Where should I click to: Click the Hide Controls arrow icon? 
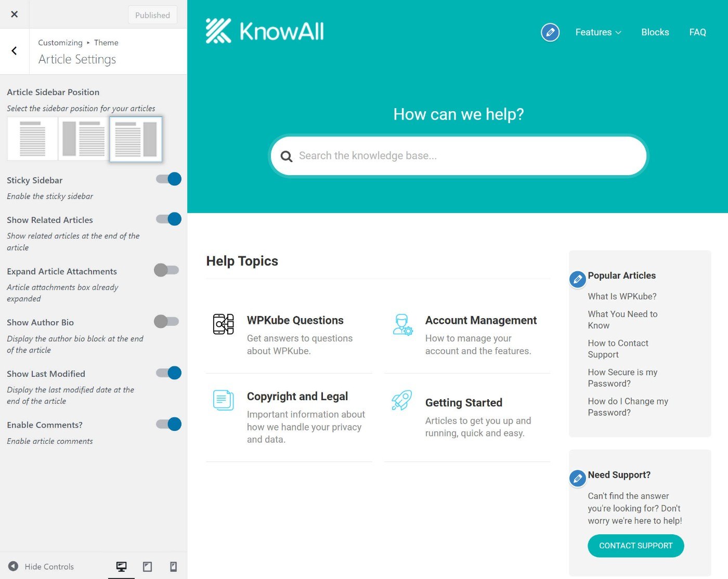point(14,567)
